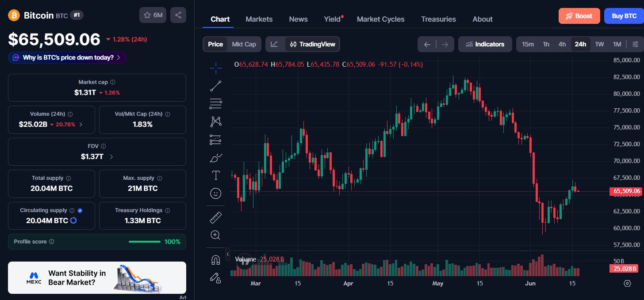Open chart customization settings icon

[x=635, y=44]
